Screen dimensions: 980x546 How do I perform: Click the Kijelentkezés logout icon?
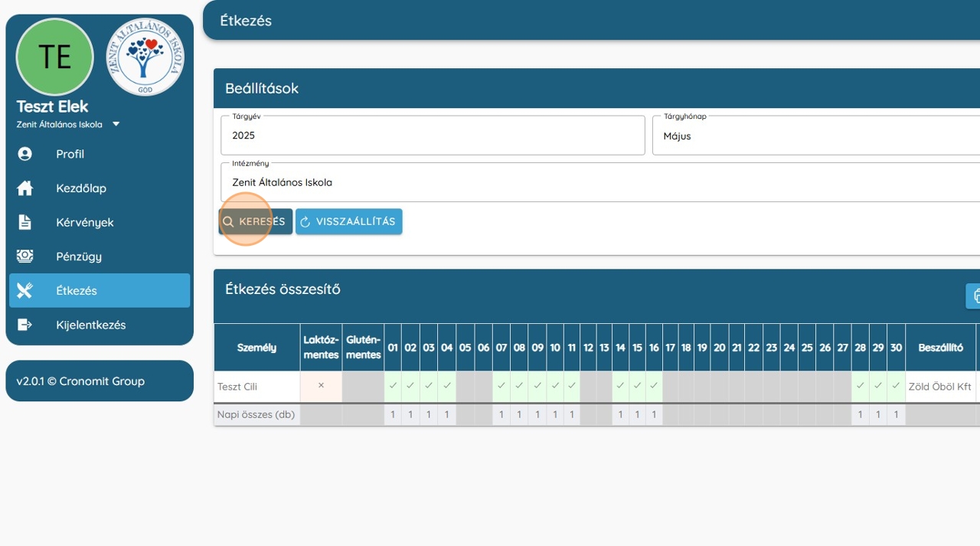[25, 325]
